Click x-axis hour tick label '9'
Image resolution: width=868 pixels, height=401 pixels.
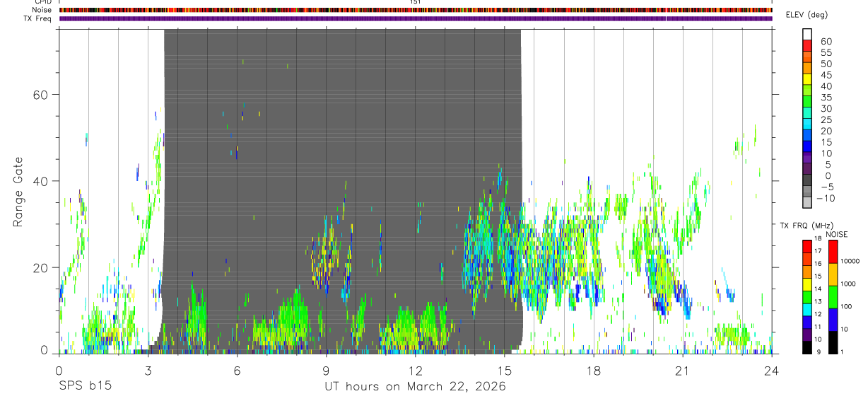pos(326,370)
